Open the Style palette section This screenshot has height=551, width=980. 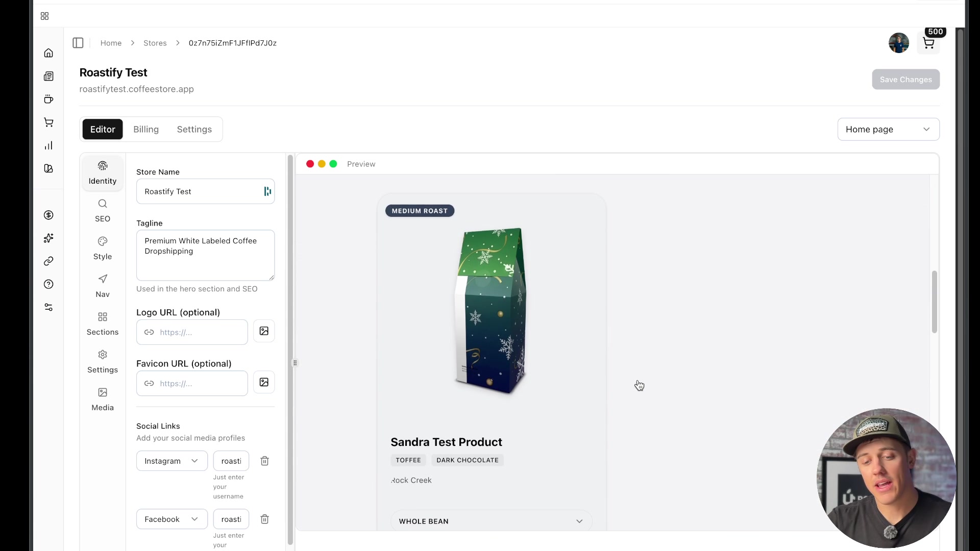[103, 248]
